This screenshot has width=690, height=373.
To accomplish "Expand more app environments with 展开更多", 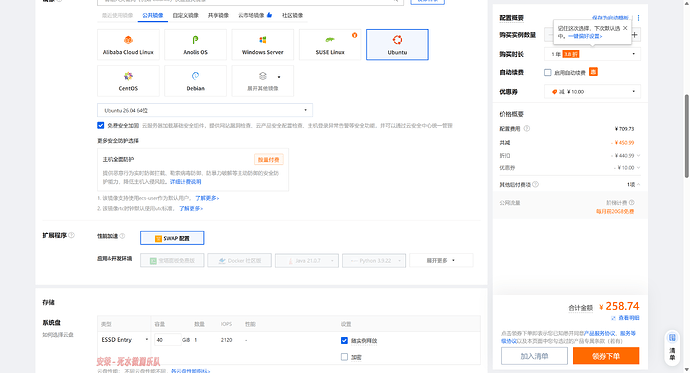I will click(441, 260).
